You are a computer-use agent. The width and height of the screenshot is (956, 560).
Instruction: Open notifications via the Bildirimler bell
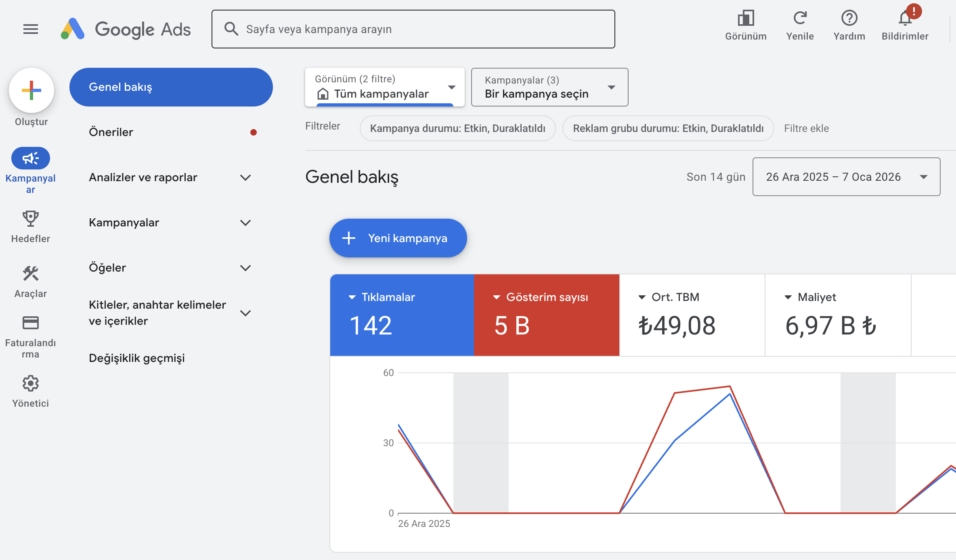click(x=904, y=18)
